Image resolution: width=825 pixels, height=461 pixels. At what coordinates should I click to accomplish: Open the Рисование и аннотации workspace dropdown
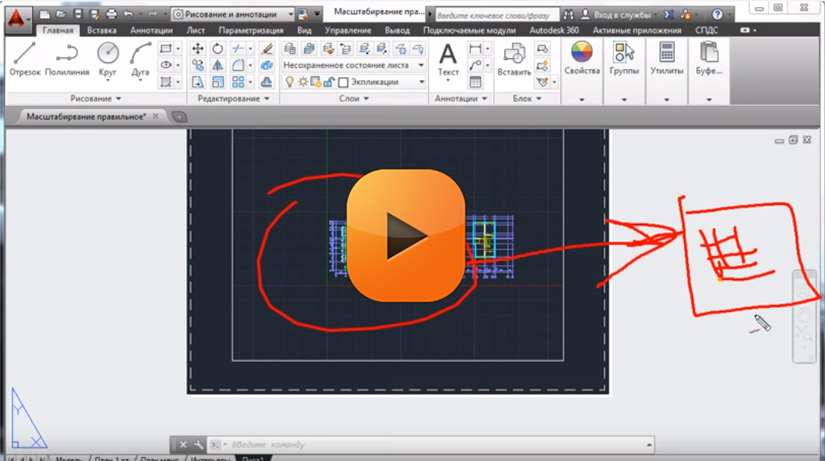coord(233,14)
